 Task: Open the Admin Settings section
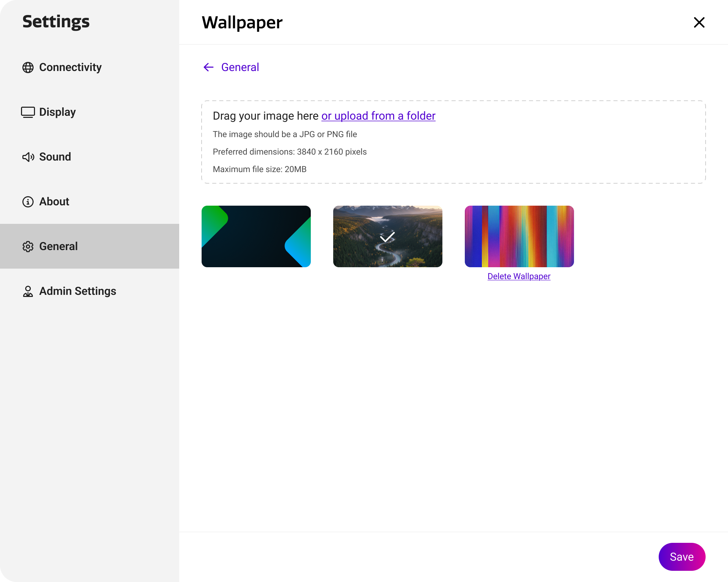coord(77,291)
